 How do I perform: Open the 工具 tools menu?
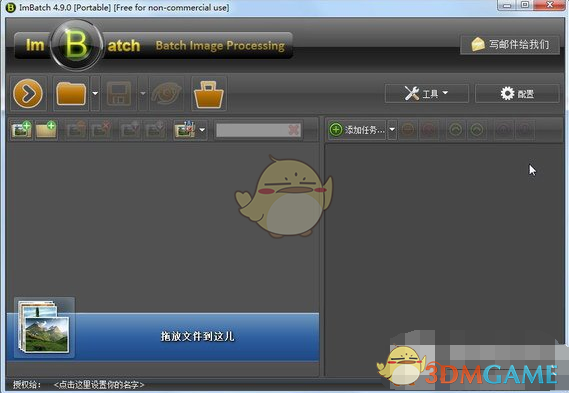point(426,94)
